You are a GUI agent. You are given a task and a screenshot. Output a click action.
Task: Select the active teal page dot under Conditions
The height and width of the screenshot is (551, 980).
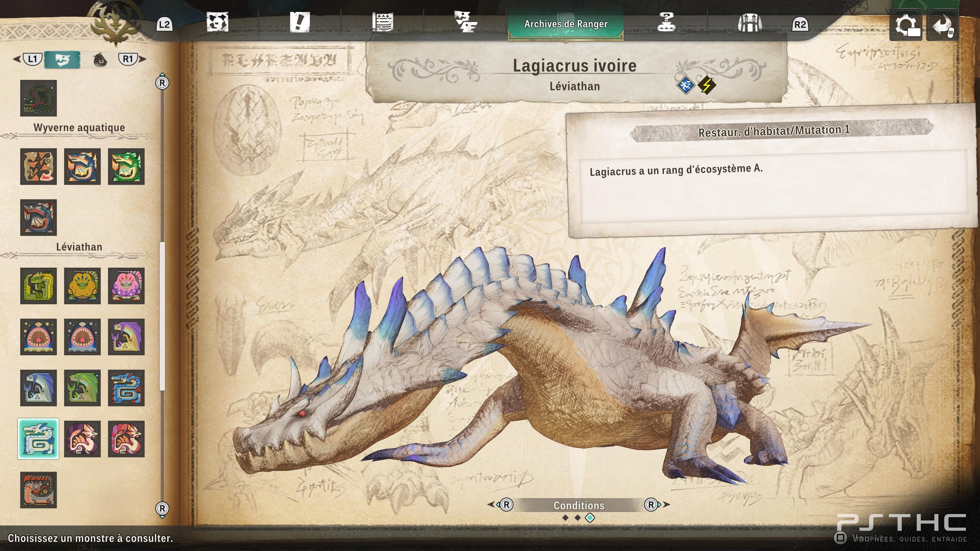point(590,518)
